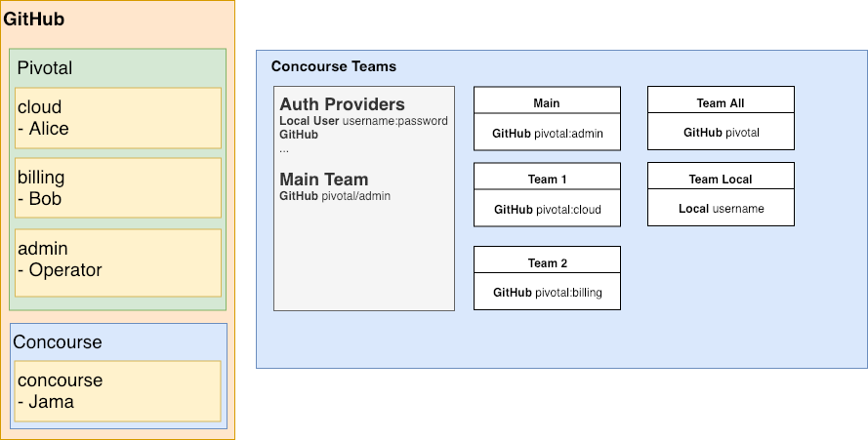Click the admin team box with Operator
The width and height of the screenshot is (868, 440).
point(117,260)
